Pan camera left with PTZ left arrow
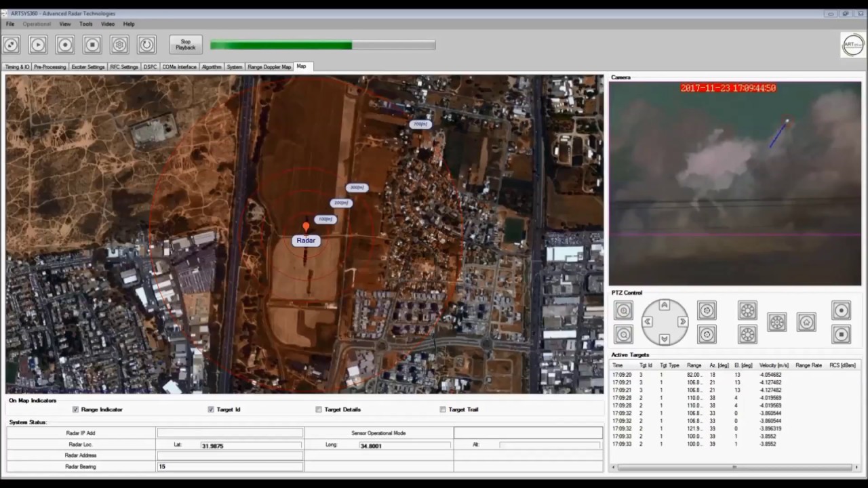 coord(648,322)
